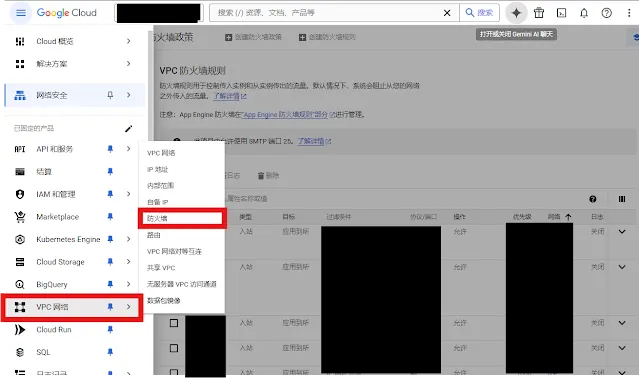Open API 和服务 in the sidebar
Screen dimensions: 639x378
coord(55,149)
